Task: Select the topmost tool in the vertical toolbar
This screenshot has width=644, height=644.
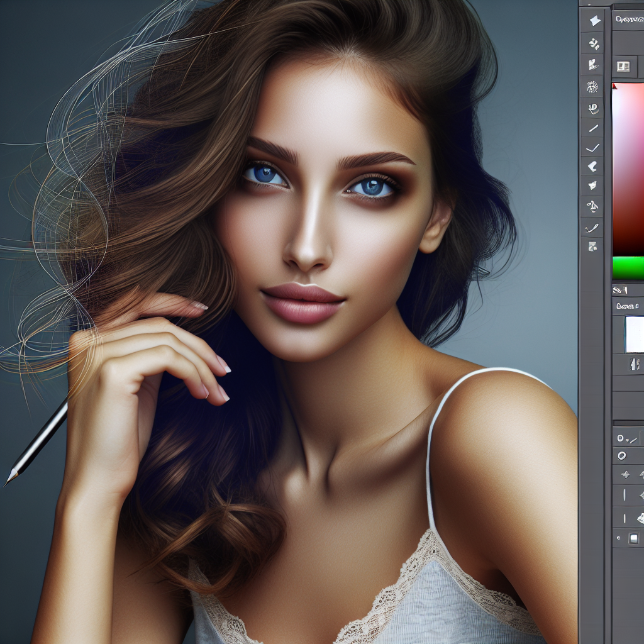Action: tap(593, 21)
